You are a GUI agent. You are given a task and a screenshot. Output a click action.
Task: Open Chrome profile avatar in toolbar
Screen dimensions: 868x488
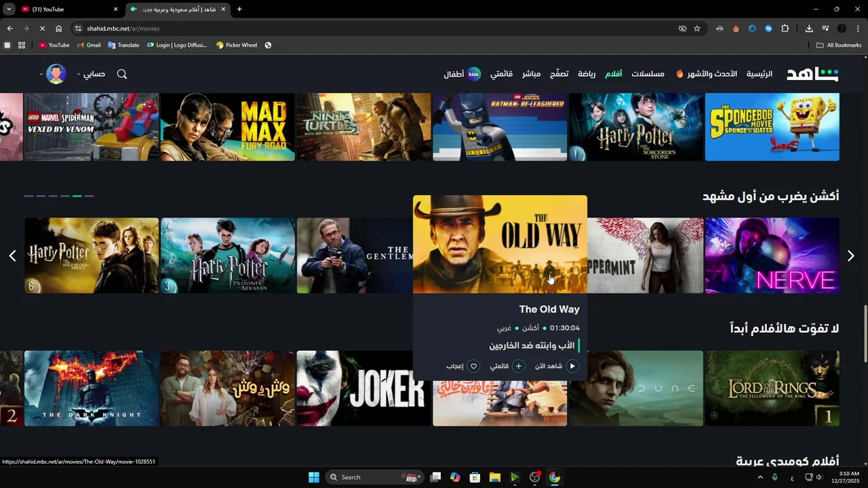click(x=842, y=28)
